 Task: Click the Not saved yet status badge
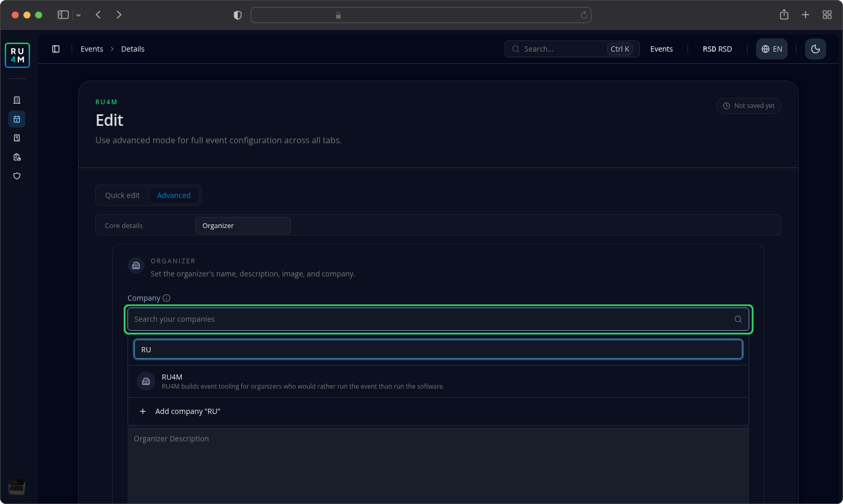coord(748,106)
